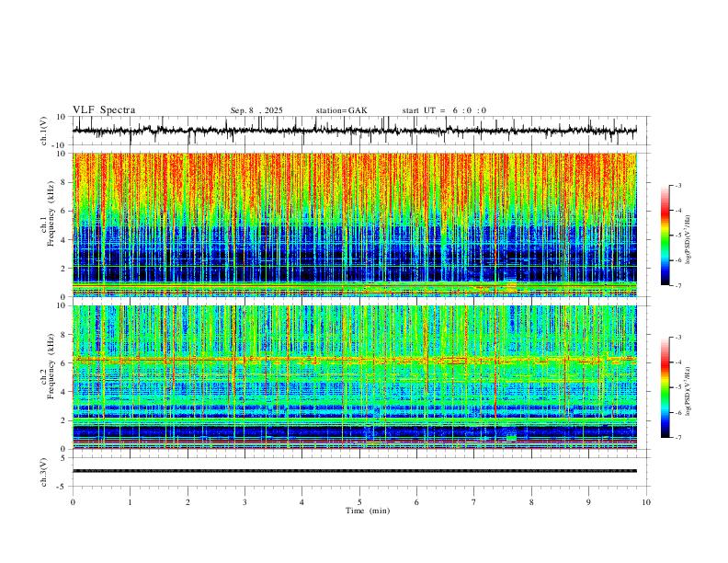Click the "VLF Spectra" title text
728x563 pixels.
click(104, 110)
